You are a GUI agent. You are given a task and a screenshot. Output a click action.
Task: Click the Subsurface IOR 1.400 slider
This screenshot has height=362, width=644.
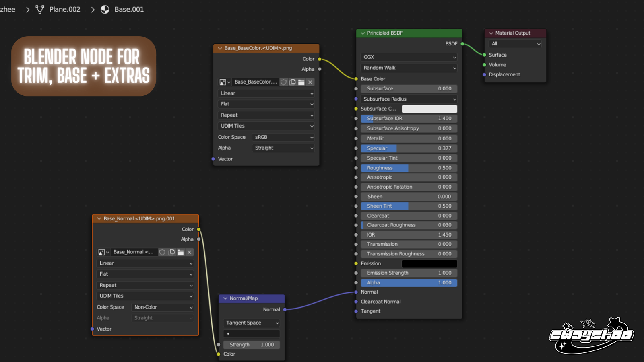(x=409, y=119)
